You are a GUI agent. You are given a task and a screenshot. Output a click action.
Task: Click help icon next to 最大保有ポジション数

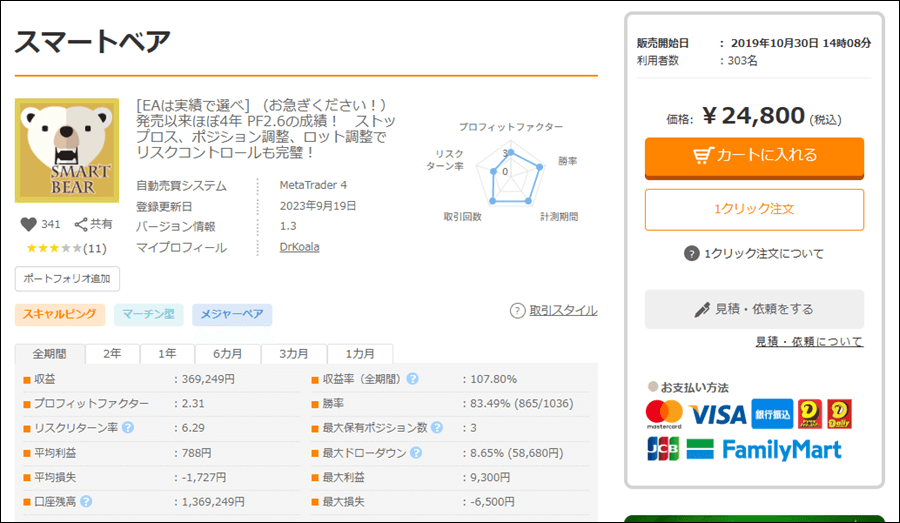pyautogui.click(x=435, y=428)
